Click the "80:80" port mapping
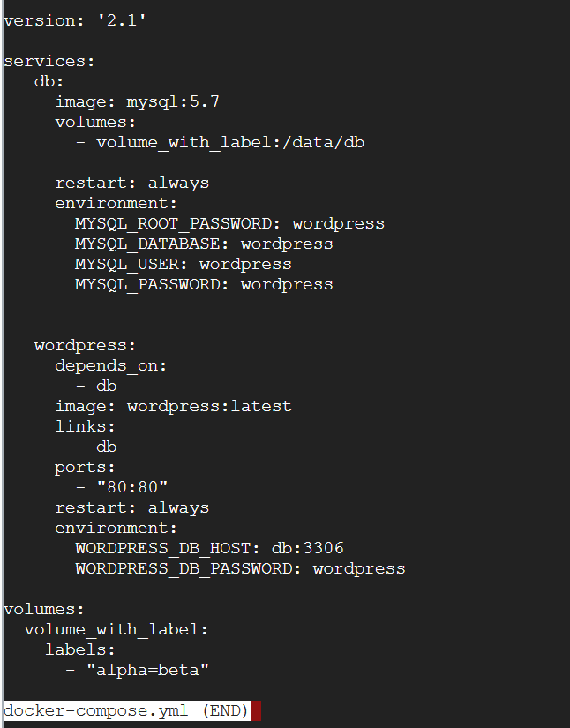The width and height of the screenshot is (570, 728). click(132, 487)
